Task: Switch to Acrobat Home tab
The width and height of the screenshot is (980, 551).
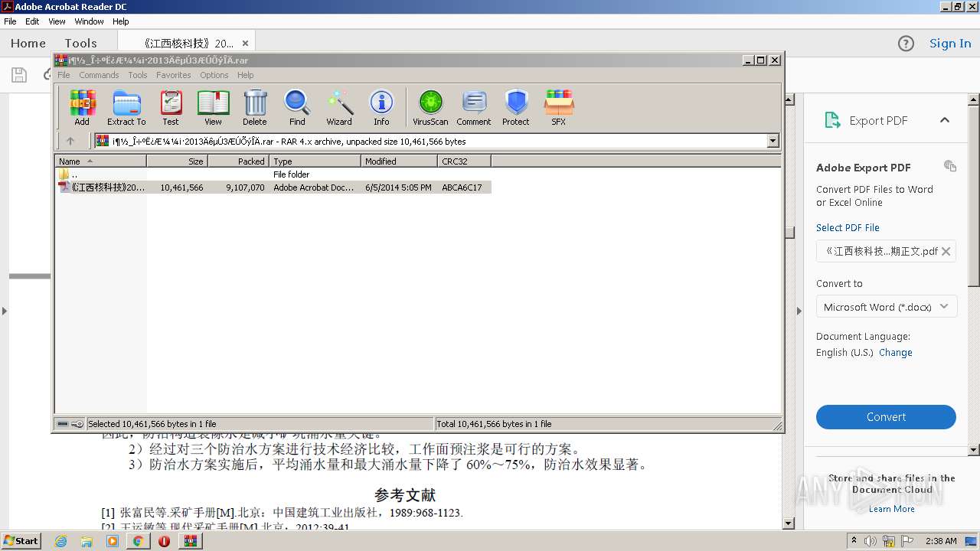Action: (x=28, y=43)
